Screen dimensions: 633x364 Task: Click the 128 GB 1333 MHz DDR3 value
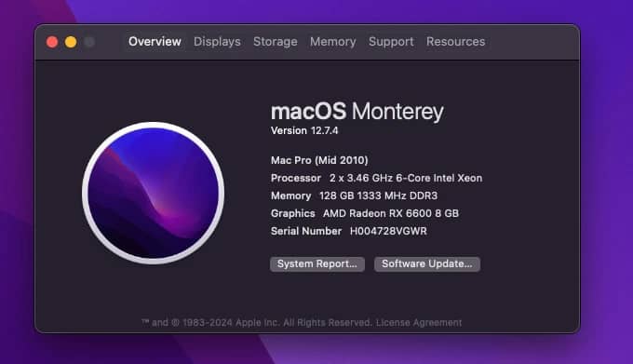(x=378, y=195)
